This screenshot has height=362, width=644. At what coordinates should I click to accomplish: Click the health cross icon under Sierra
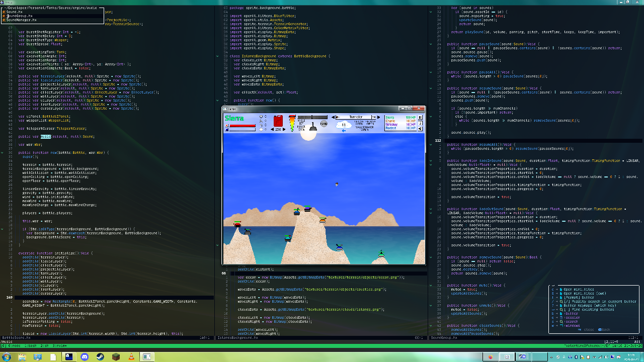pos(226,125)
